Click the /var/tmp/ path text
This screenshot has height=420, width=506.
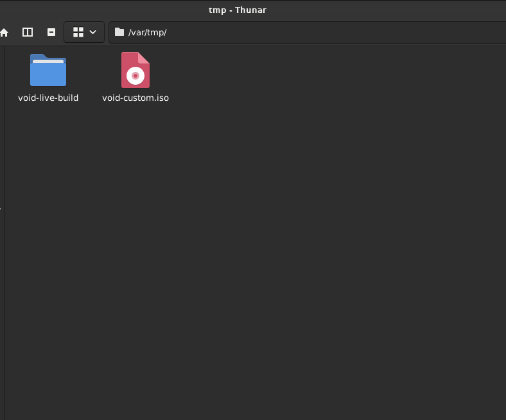pyautogui.click(x=147, y=32)
